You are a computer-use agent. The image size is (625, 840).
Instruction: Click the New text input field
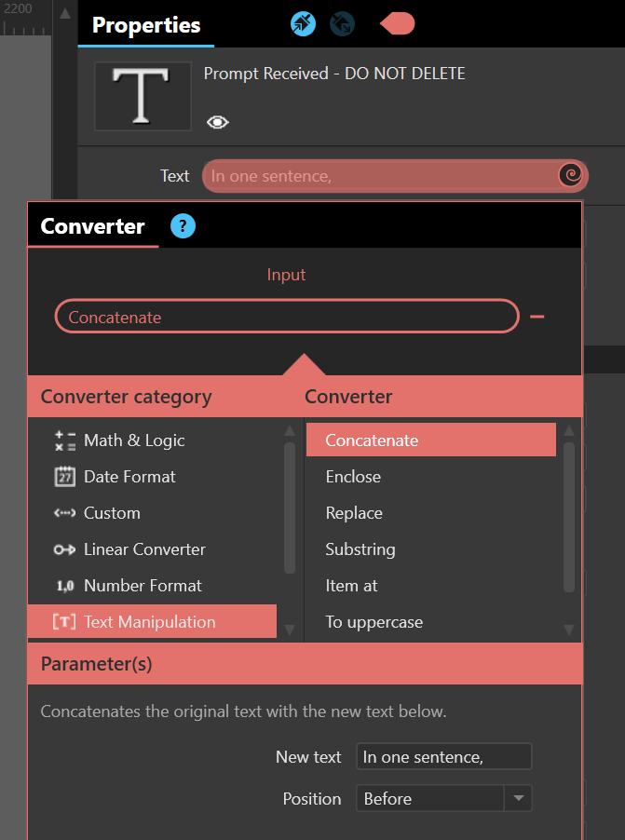443,756
